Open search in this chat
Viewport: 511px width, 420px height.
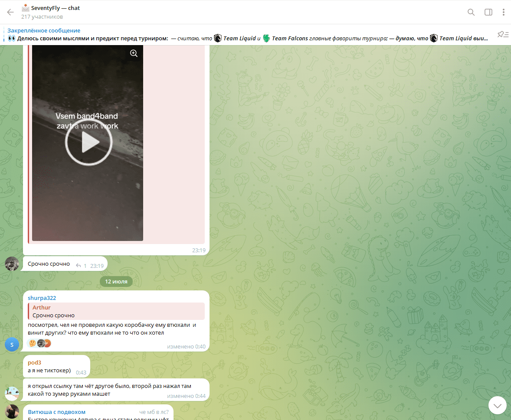pyautogui.click(x=471, y=12)
